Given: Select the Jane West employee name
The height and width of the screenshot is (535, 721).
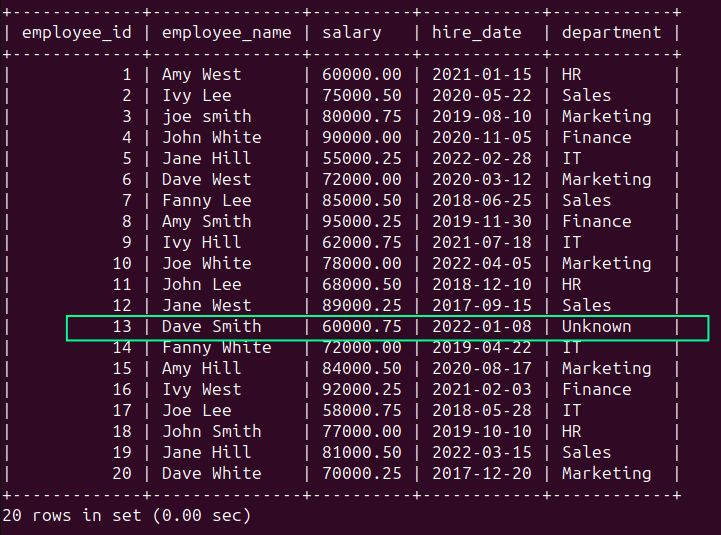Looking at the screenshot, I should click(x=206, y=305).
